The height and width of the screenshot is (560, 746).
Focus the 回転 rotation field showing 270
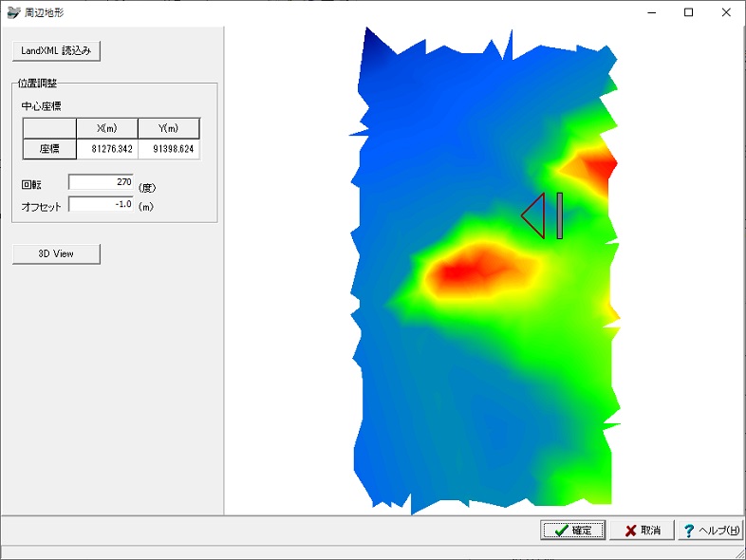pos(101,181)
